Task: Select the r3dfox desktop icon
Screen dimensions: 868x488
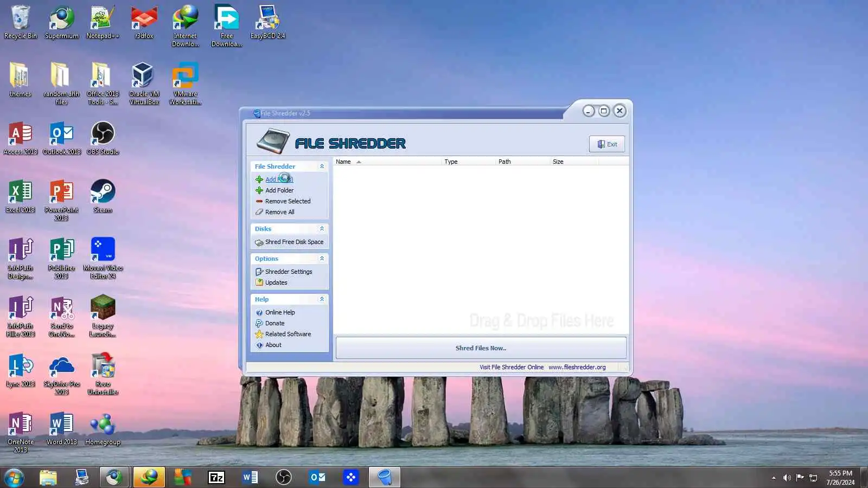Action: coord(144,22)
